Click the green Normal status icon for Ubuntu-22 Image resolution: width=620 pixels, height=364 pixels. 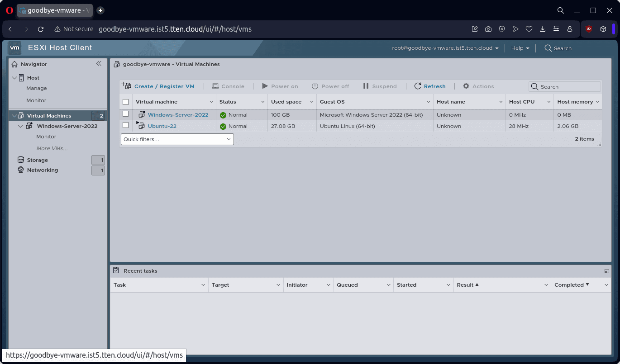(x=223, y=127)
